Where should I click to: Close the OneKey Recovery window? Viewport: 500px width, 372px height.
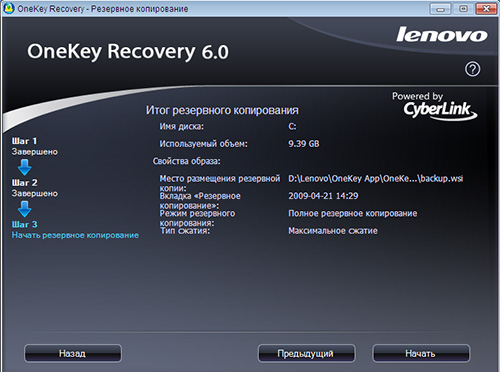(486, 9)
